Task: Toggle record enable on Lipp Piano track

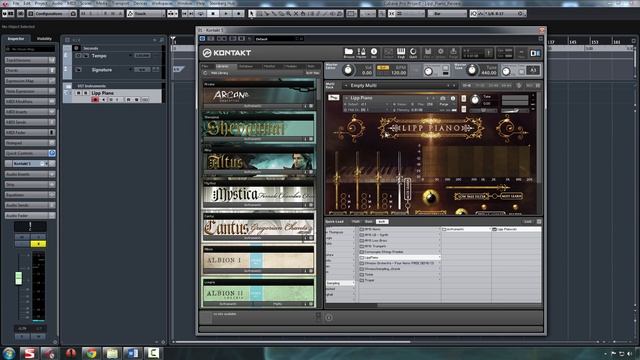Action: (x=95, y=100)
